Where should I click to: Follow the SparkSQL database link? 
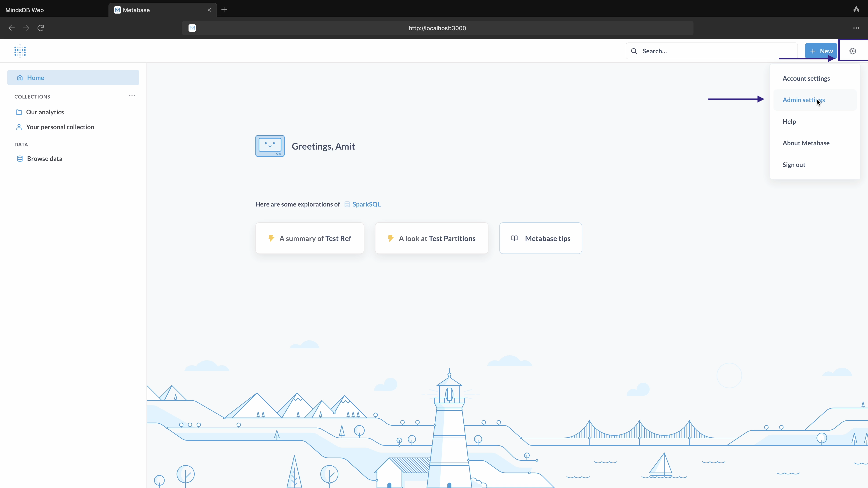click(x=366, y=204)
